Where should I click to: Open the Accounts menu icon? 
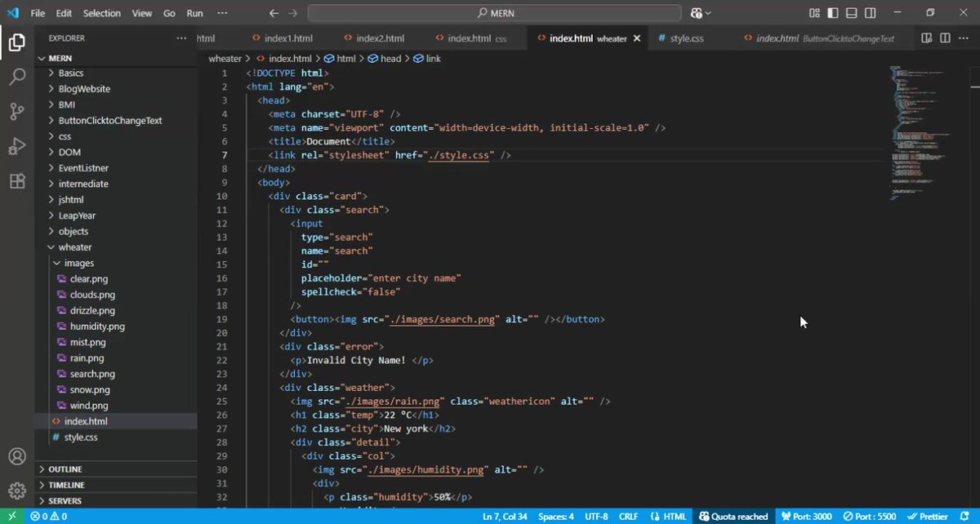click(16, 456)
